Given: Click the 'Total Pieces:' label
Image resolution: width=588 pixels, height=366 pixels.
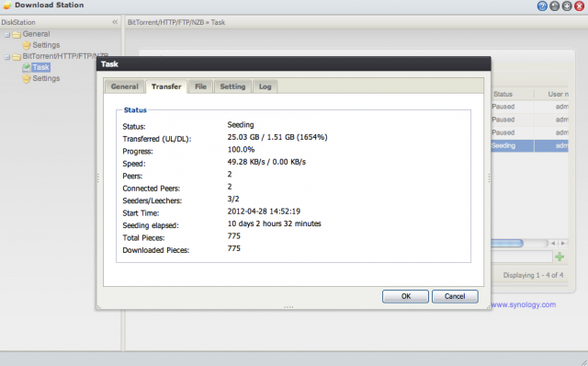Looking at the screenshot, I should tap(143, 238).
